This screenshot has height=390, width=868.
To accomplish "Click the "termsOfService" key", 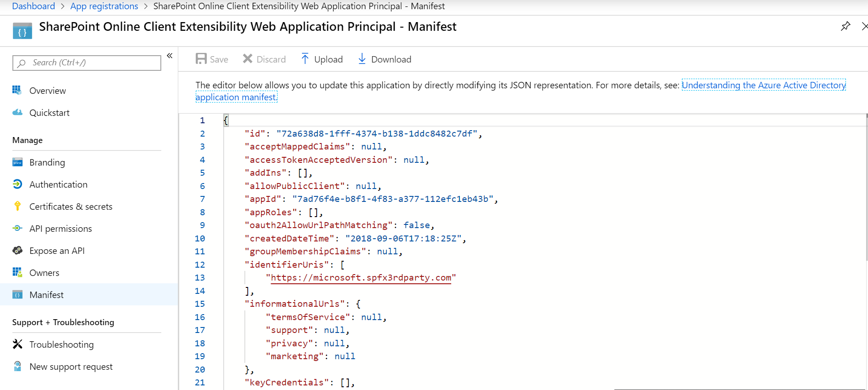I will coord(308,317).
